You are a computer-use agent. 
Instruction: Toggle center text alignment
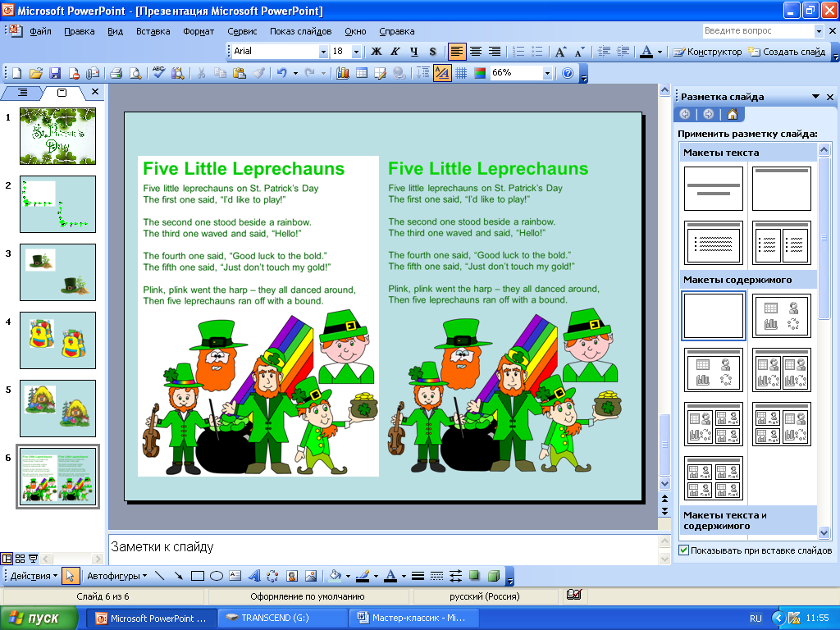[x=476, y=52]
